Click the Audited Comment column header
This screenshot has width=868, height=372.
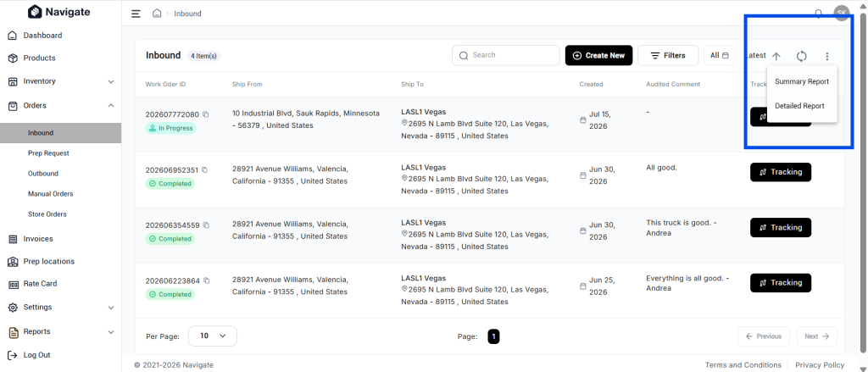[x=673, y=84]
